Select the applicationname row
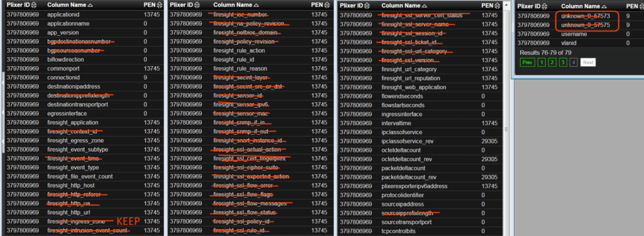The width and height of the screenshot is (644, 236). pos(85,23)
